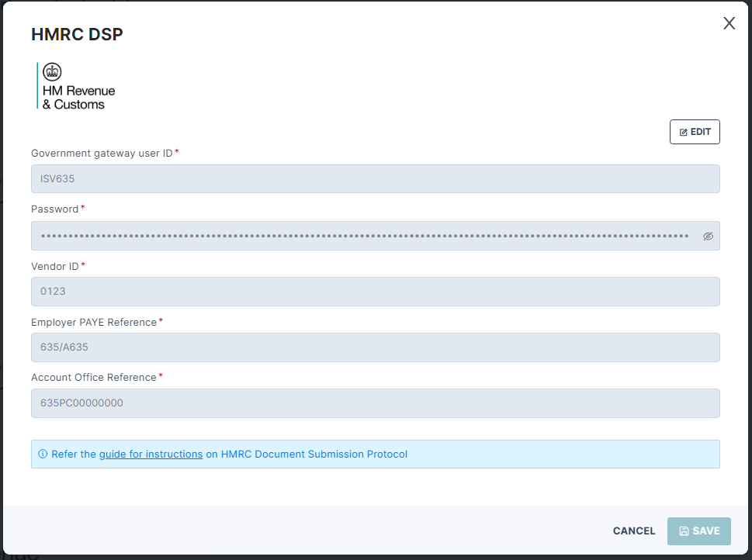Click the HMRC DSP heading
Image resolution: width=752 pixels, height=560 pixels.
77,34
